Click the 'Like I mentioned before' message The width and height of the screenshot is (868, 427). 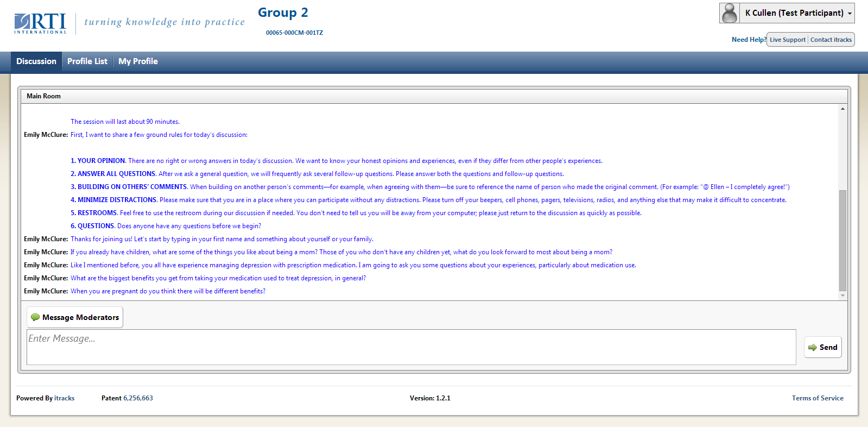click(x=353, y=265)
